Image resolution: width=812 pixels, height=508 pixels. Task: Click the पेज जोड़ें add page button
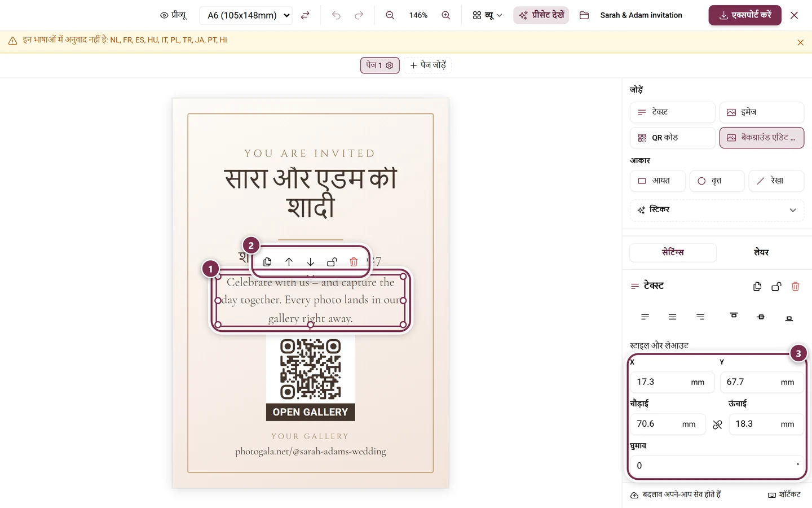coord(428,65)
